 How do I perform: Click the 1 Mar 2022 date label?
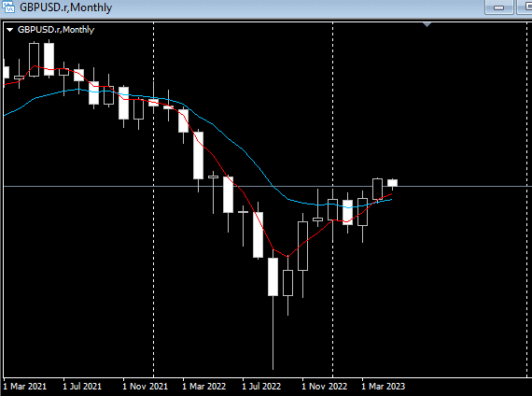[203, 386]
